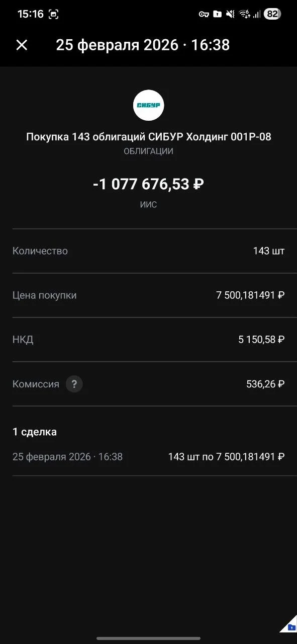297x644 pixels.
Task: Tap the Wi-Fi status icon
Action: coord(244,14)
